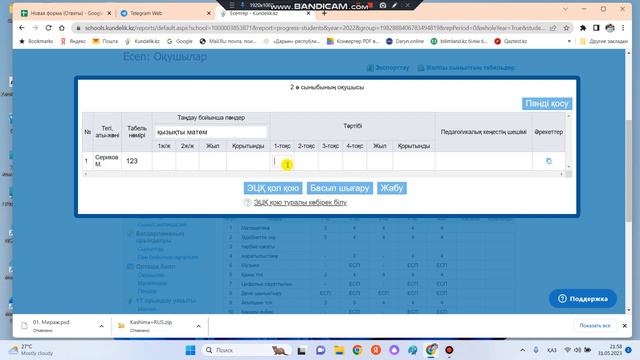Click the Жабу button
Viewport: 640px width, 360px height.
click(x=391, y=188)
